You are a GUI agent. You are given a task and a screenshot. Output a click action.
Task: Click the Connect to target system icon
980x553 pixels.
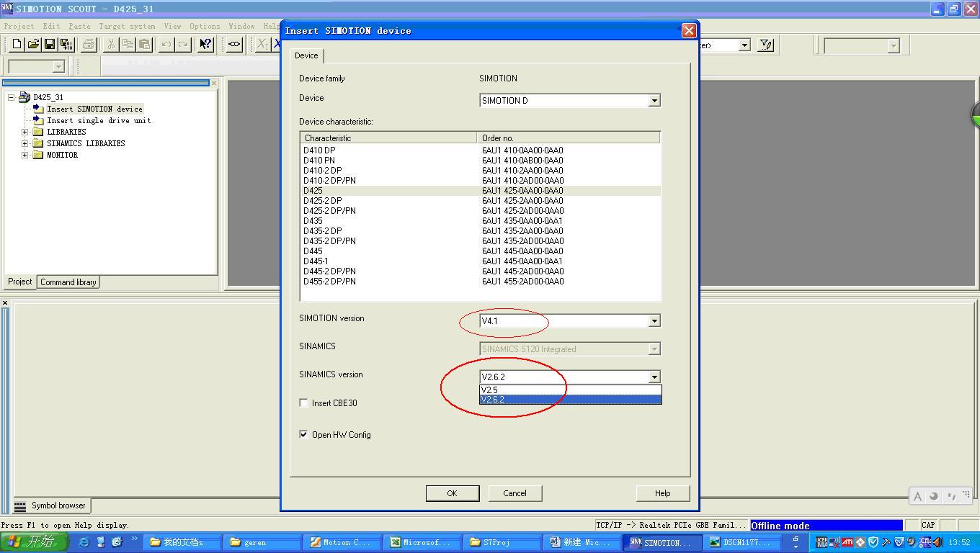(234, 45)
